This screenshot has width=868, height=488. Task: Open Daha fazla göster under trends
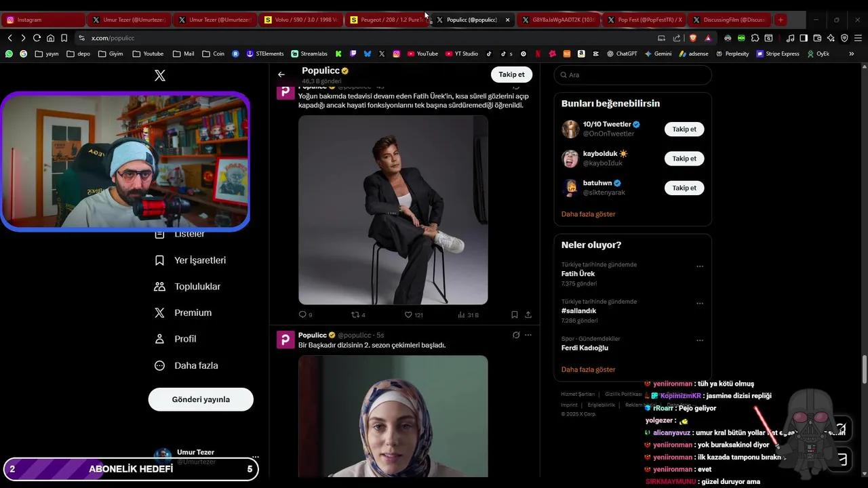pyautogui.click(x=588, y=369)
